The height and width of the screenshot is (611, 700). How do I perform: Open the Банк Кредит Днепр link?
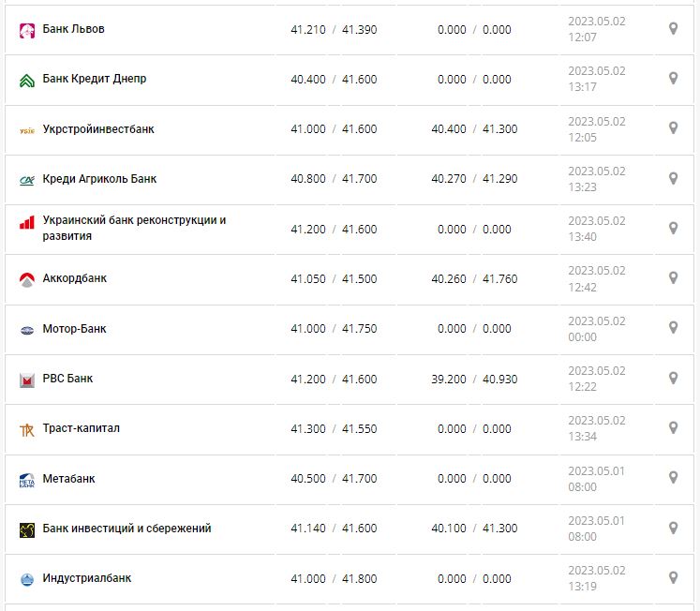tap(95, 79)
